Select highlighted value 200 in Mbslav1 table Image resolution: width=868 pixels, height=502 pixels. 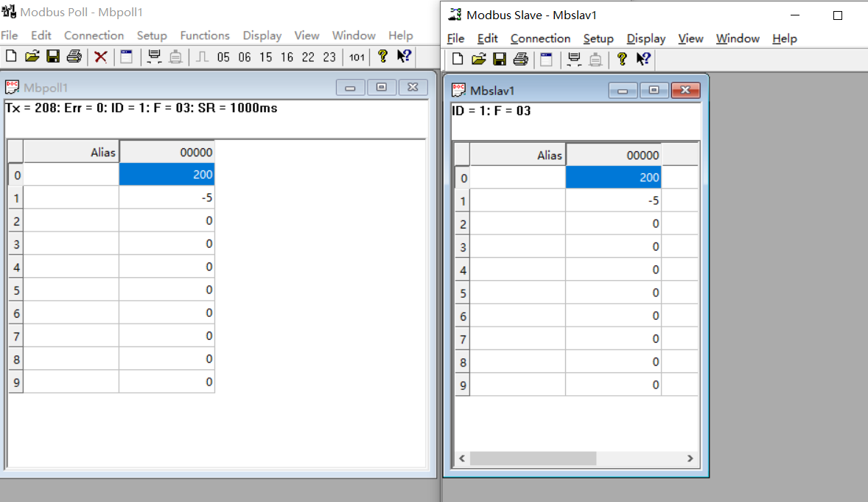point(613,178)
